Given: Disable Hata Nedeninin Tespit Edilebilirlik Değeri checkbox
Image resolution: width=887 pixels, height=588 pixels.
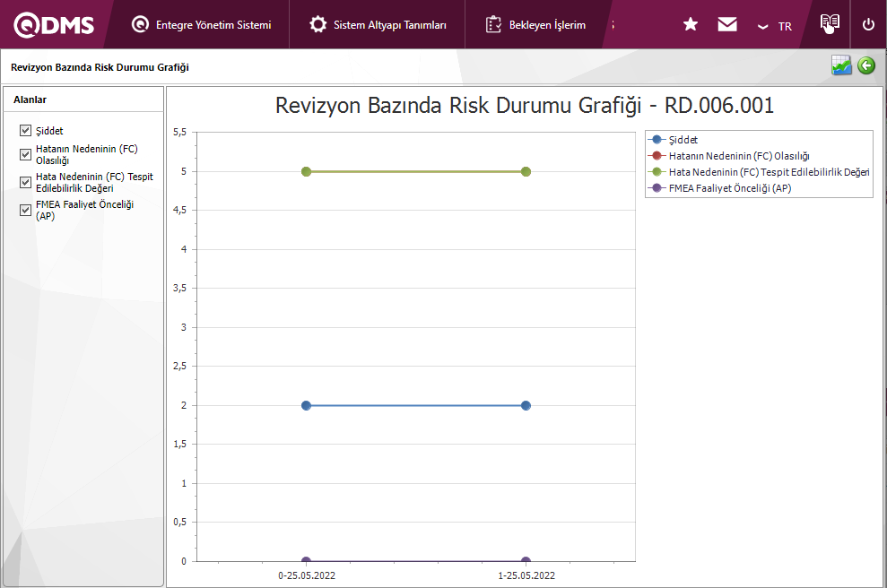Looking at the screenshot, I should coord(25,182).
